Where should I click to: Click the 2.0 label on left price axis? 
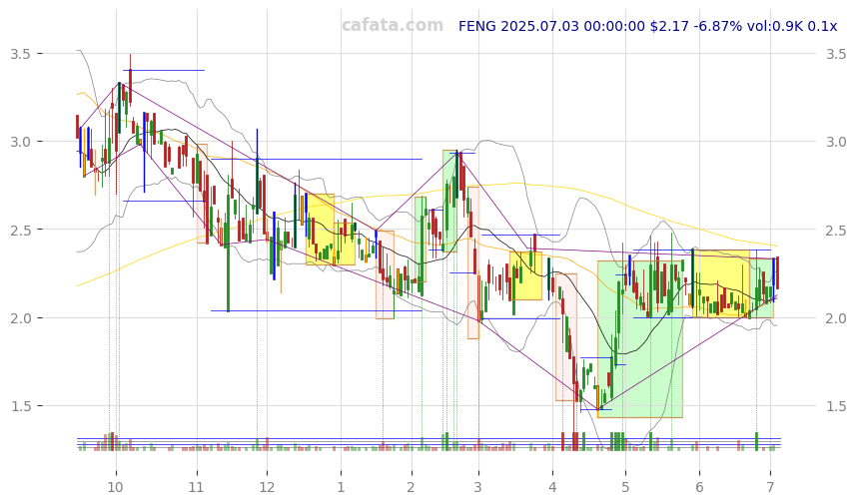click(20, 318)
